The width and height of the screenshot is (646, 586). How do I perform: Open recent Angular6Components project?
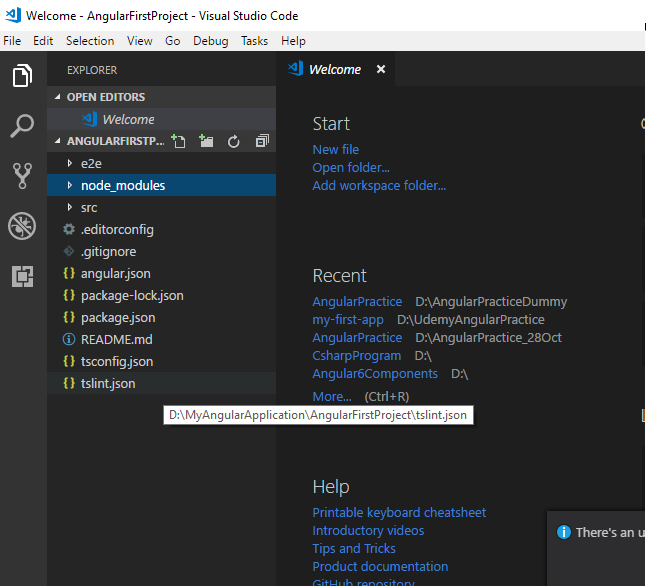coord(375,373)
